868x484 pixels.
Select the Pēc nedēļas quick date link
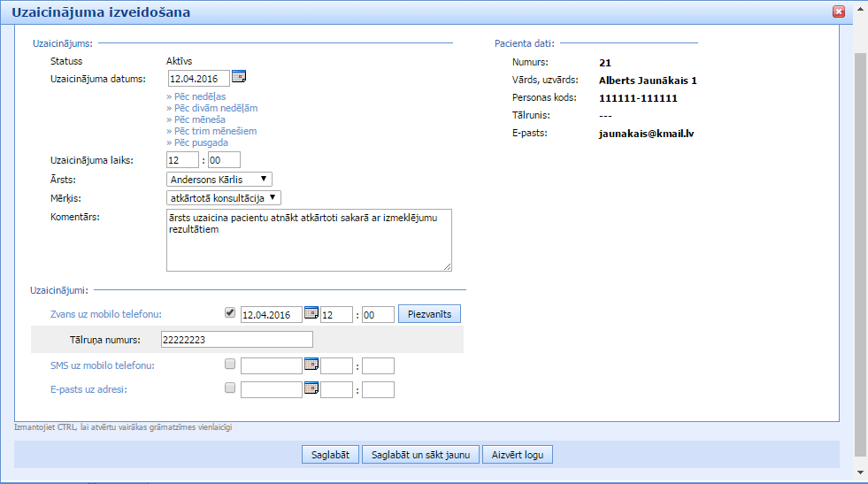tap(196, 96)
